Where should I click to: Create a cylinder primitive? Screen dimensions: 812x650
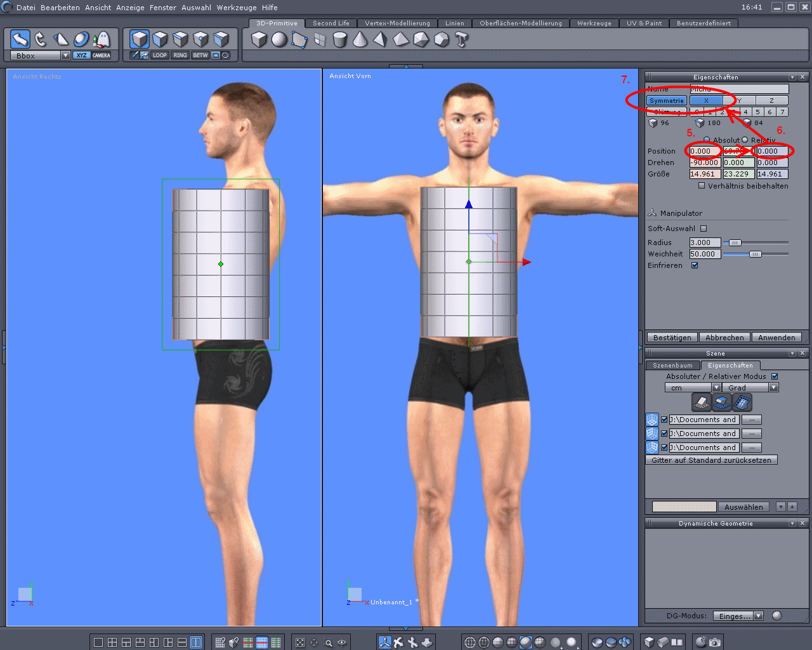pyautogui.click(x=340, y=40)
